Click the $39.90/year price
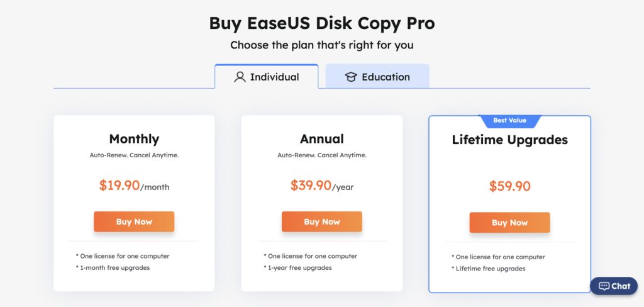Screen dimensions: 644x307 pos(322,186)
